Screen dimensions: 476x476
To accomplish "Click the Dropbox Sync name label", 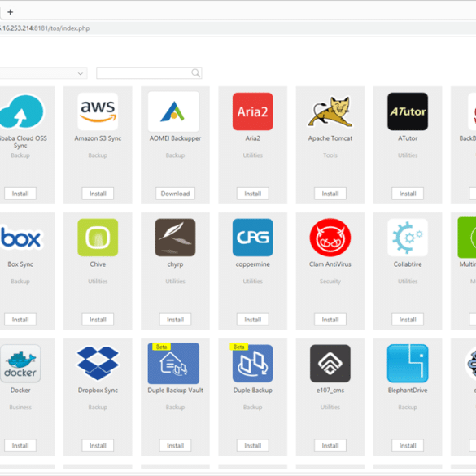I will [x=98, y=391].
